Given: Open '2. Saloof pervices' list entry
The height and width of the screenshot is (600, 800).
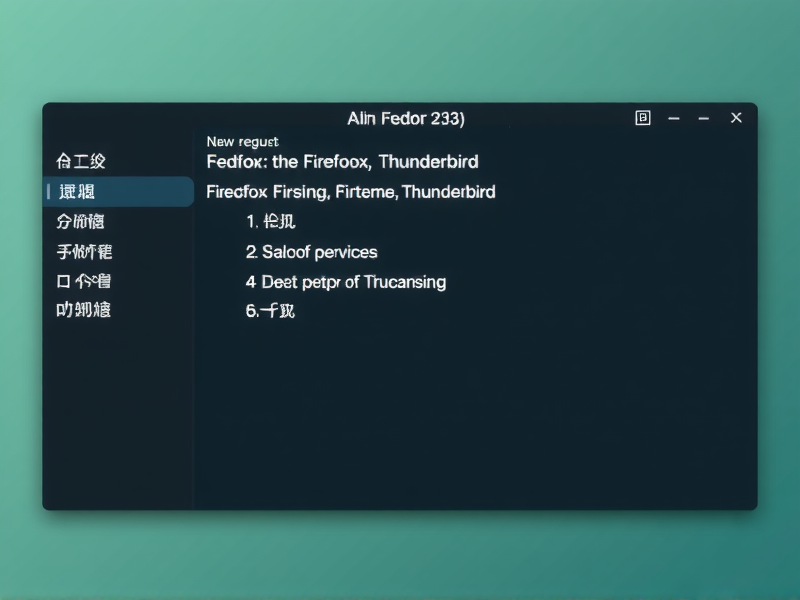Looking at the screenshot, I should point(312,252).
